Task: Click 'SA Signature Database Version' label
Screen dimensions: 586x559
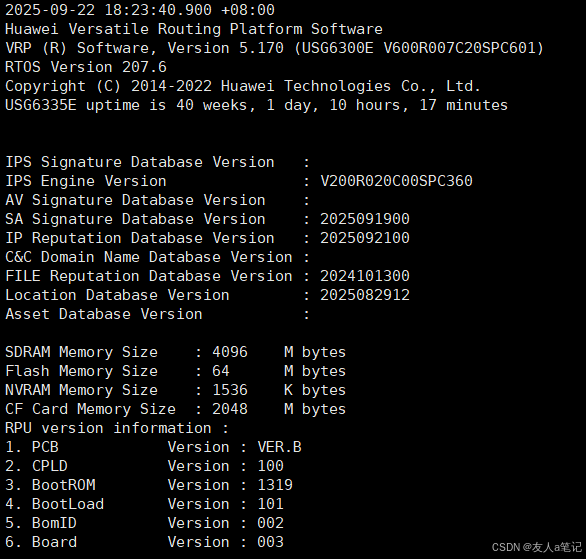Action: click(135, 219)
